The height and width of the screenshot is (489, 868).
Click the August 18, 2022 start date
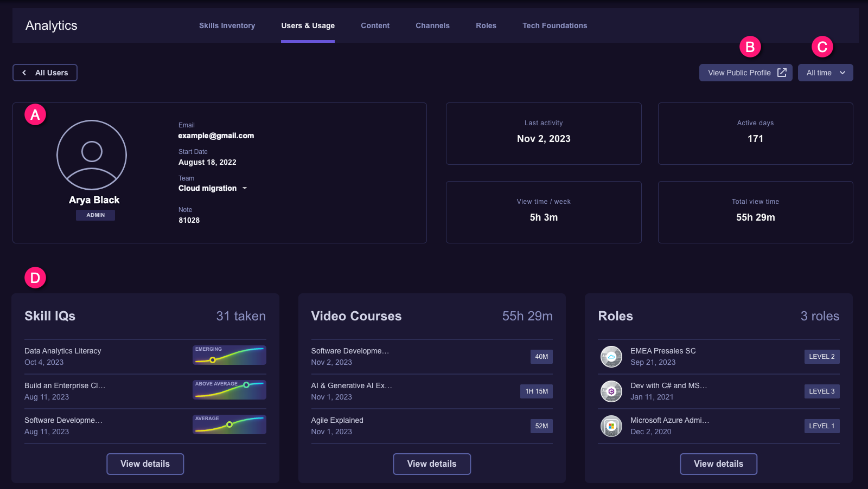pyautogui.click(x=207, y=162)
